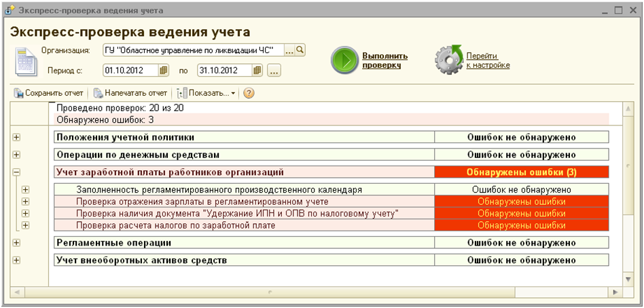Image resolution: width=644 pixels, height=308 pixels.
Task: Open calendar picker for period end date
Action: (257, 70)
